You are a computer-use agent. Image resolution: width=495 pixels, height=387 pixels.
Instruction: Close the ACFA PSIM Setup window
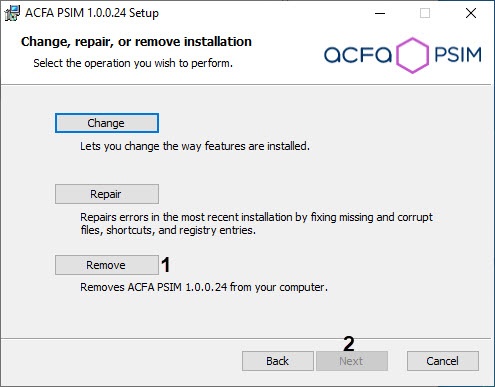pyautogui.click(x=471, y=13)
